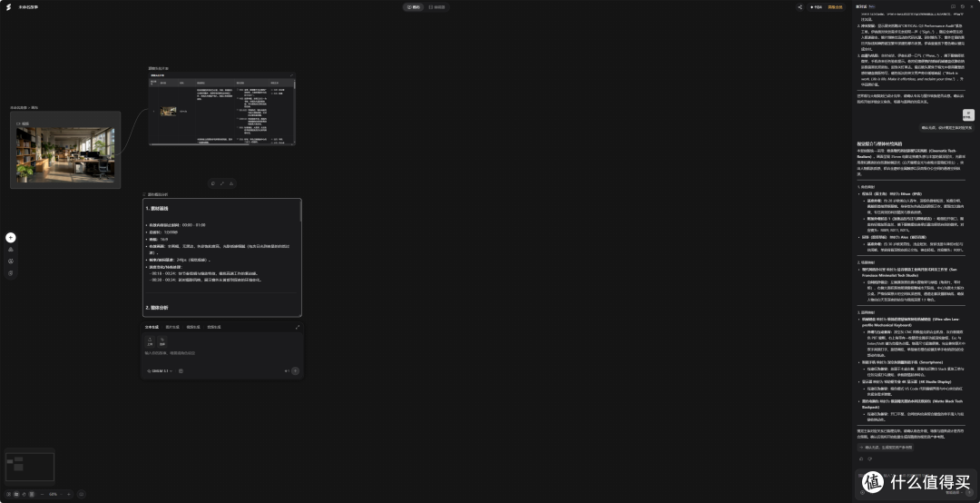Click the bottom icon of left vertical toolbar
Screen dimensions: 980x503
[x=11, y=273]
